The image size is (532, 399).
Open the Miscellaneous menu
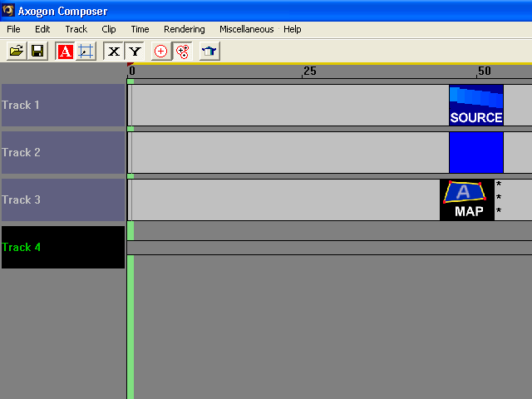tap(247, 29)
